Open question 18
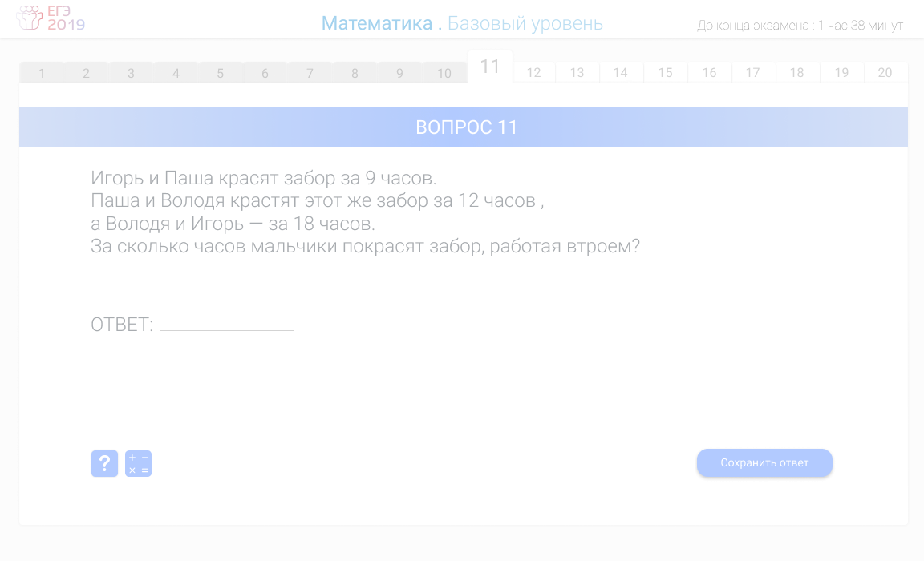The image size is (924, 561). point(797,72)
